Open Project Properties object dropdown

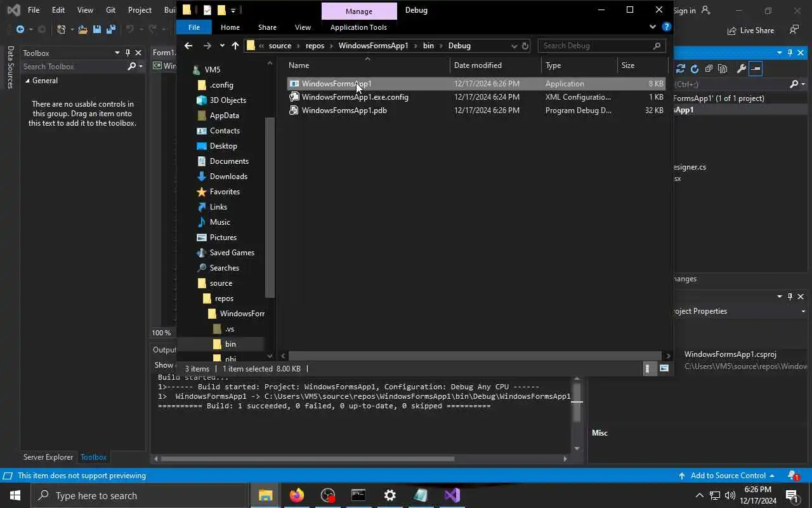point(803,311)
